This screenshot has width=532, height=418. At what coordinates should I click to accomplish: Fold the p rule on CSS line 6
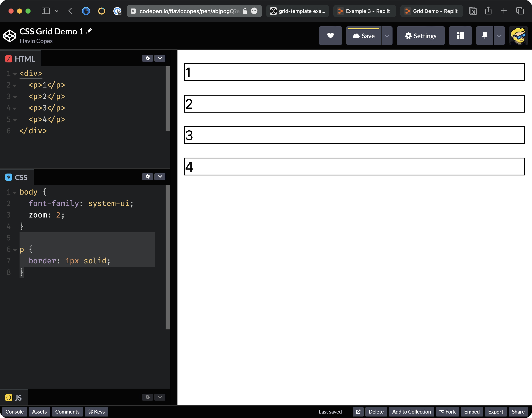click(15, 250)
